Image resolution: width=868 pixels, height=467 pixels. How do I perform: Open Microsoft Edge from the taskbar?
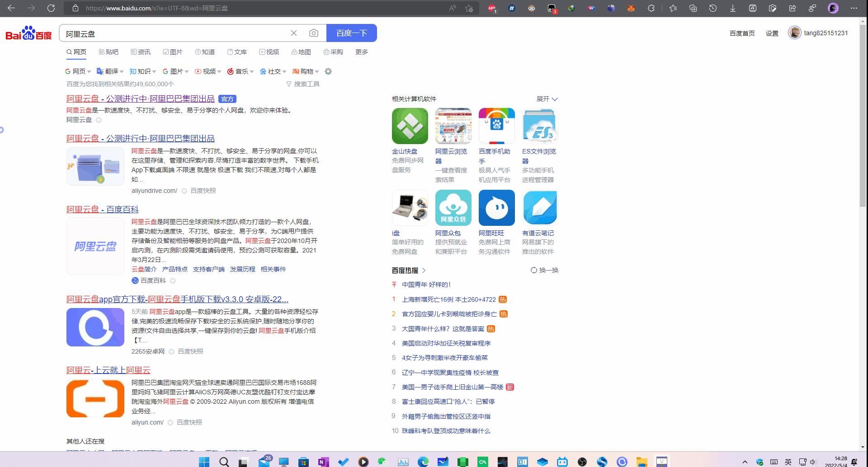click(x=424, y=462)
